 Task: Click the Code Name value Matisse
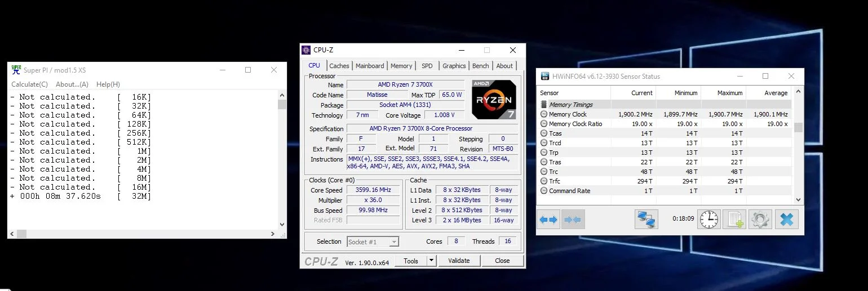point(377,95)
